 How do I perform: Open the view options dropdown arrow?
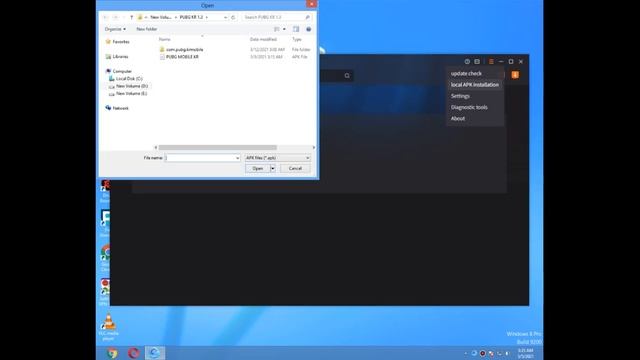(x=284, y=29)
